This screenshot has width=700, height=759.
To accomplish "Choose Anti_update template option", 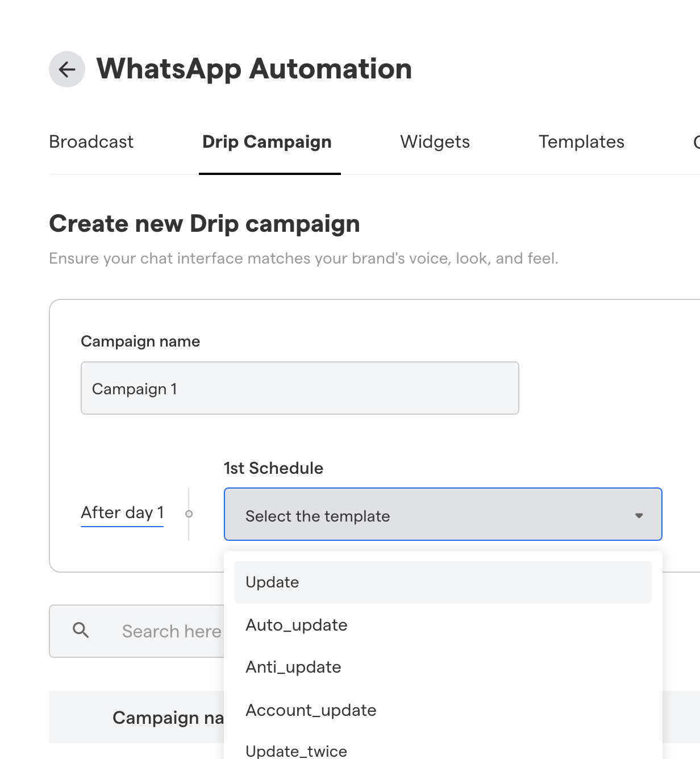I will [x=293, y=667].
